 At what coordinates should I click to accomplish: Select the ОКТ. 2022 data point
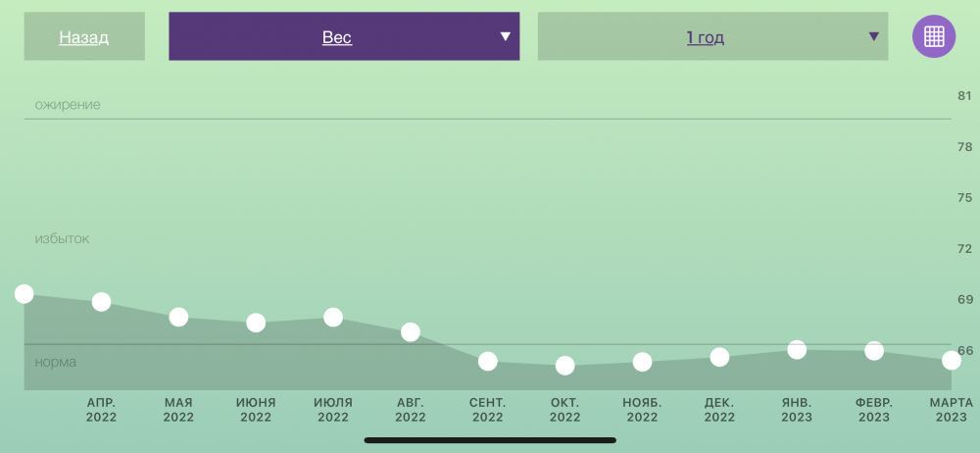[565, 366]
